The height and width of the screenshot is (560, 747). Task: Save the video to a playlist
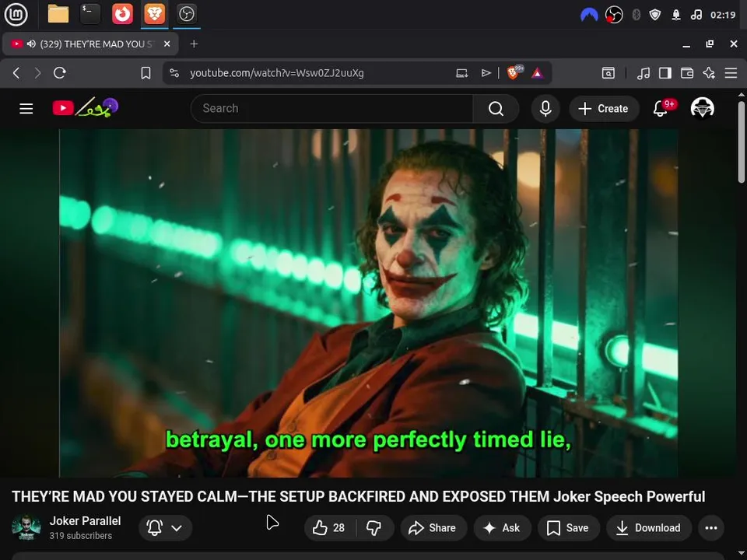[568, 527]
